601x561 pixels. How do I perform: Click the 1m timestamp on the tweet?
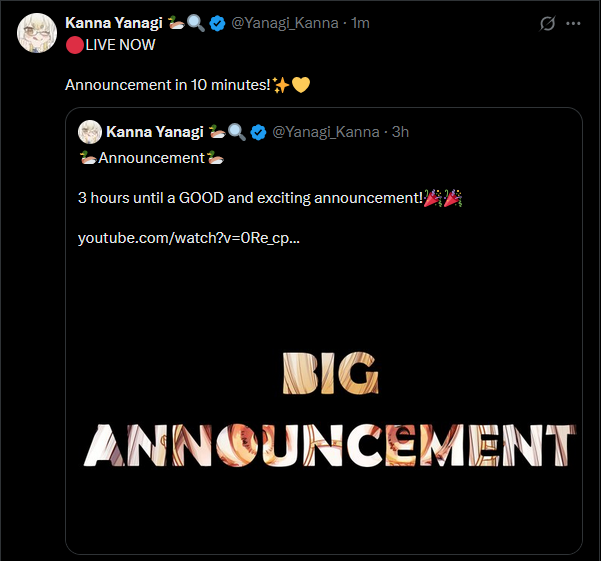click(x=360, y=23)
